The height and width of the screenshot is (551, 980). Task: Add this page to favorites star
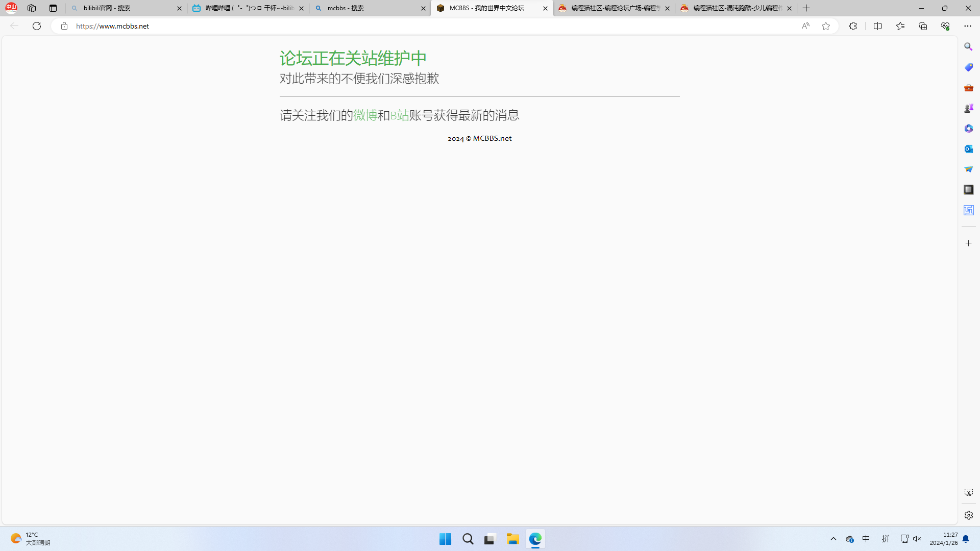[x=826, y=26]
